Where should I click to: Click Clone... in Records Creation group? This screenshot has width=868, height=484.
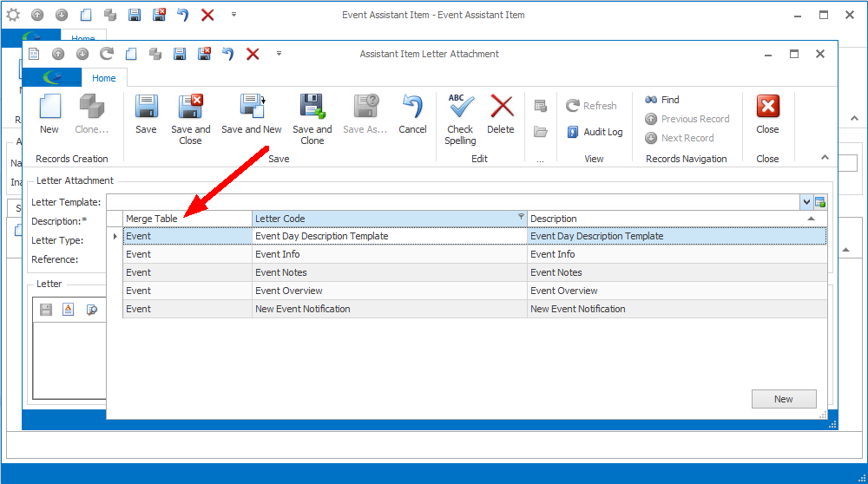(x=92, y=114)
